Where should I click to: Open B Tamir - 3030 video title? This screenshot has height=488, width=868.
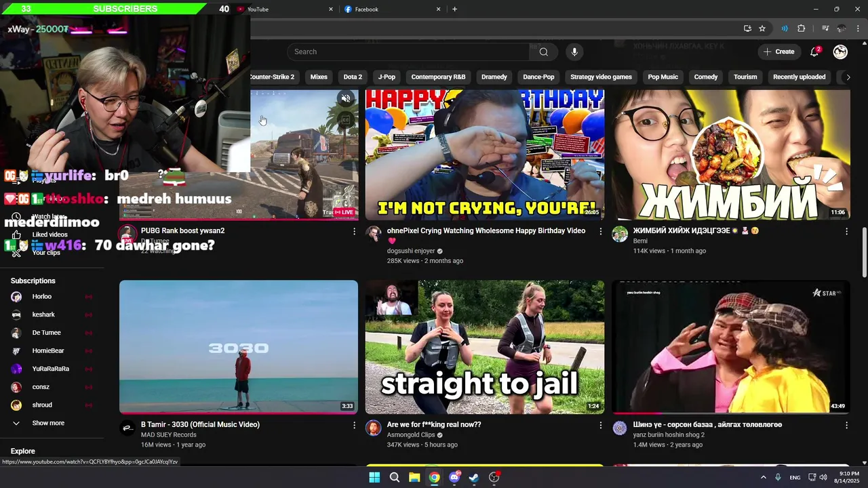[x=200, y=424]
